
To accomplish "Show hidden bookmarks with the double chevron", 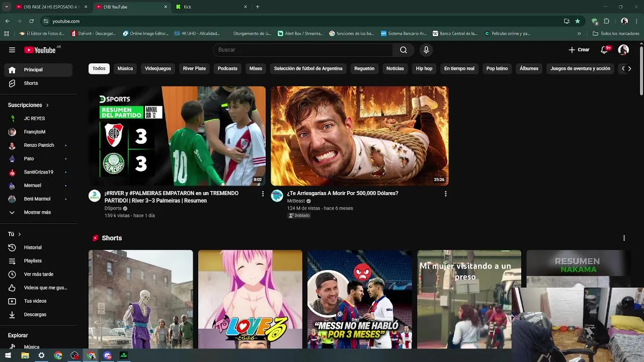I will (579, 34).
